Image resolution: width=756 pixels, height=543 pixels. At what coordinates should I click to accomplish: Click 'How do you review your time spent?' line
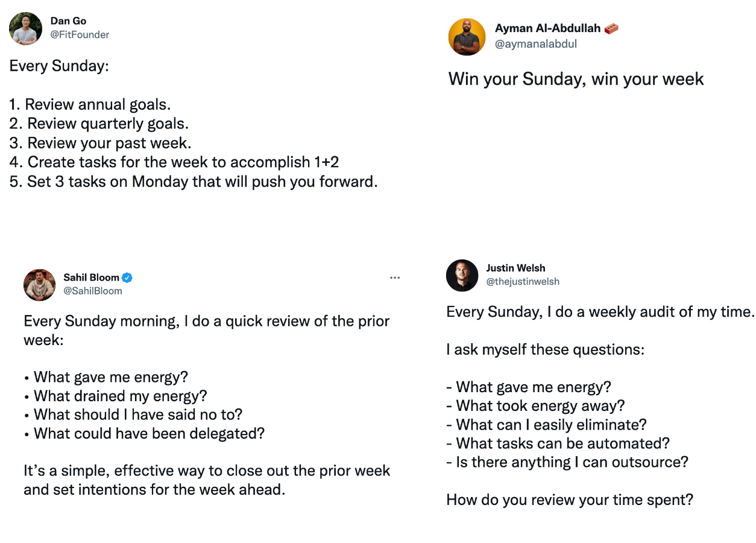(x=570, y=500)
